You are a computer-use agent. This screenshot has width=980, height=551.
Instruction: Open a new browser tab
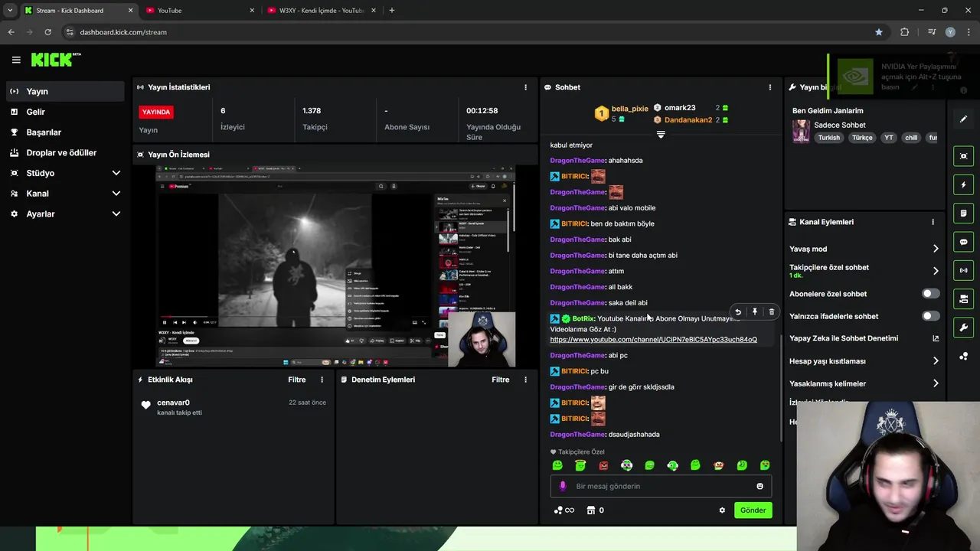(392, 11)
